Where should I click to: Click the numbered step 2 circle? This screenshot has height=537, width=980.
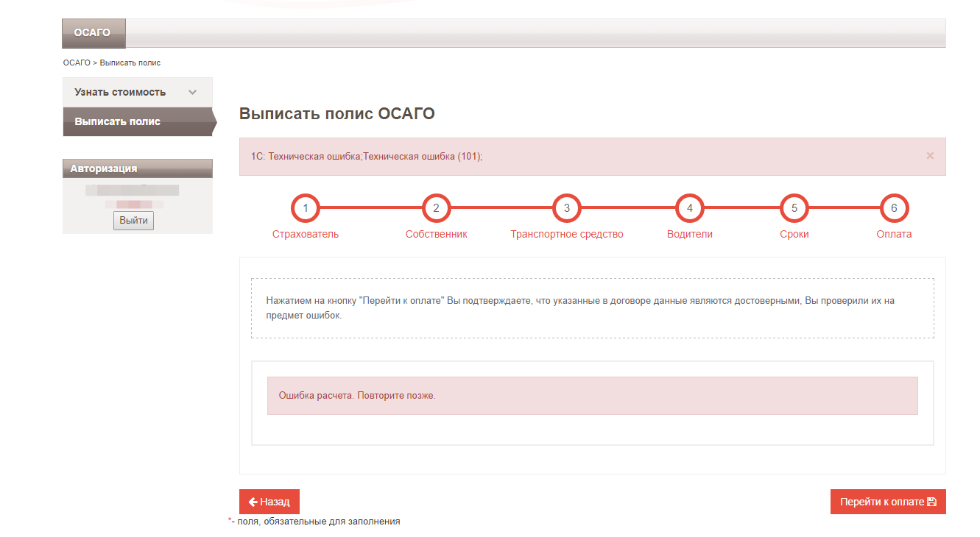pyautogui.click(x=436, y=208)
